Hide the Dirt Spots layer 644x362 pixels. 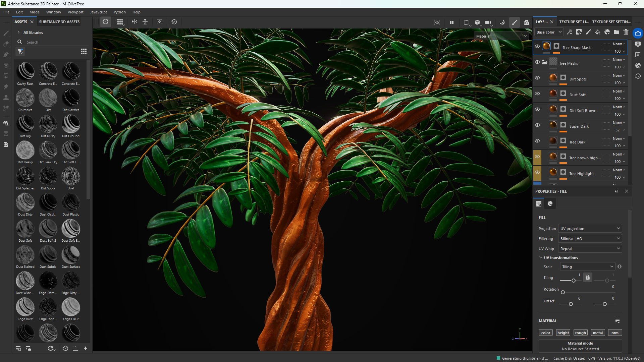(537, 78)
